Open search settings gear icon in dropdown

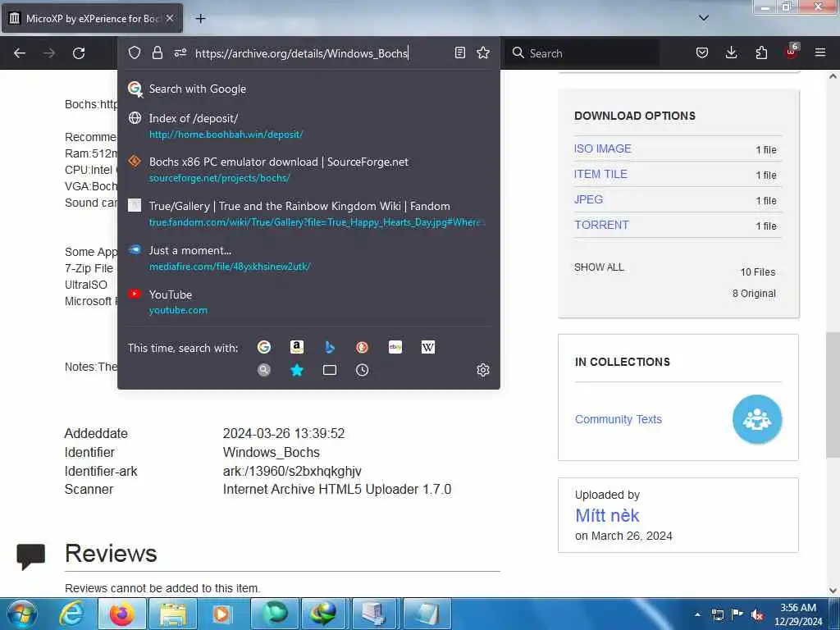click(x=483, y=370)
